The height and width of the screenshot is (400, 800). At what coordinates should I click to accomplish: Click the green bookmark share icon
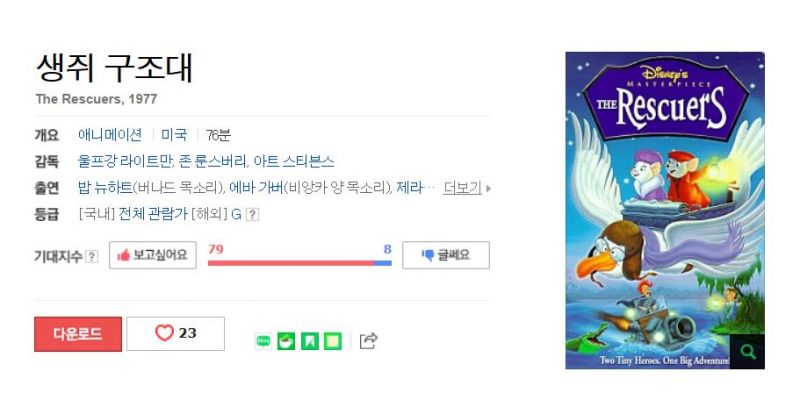tap(309, 341)
